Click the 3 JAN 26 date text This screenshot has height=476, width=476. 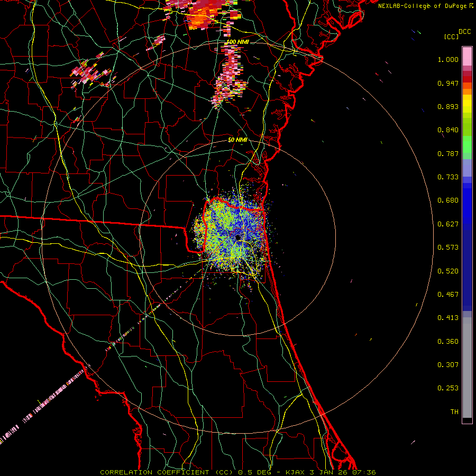[328, 472]
